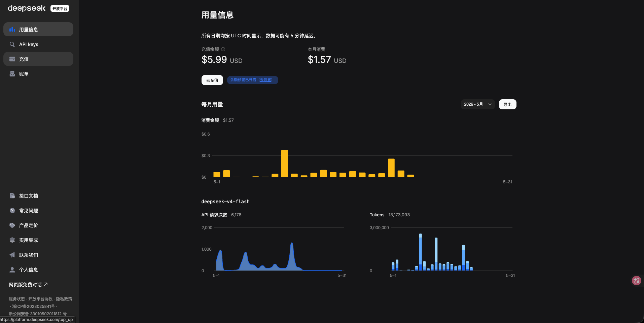
Task: Click the question mark icon beside 常见问题
Action: 12,211
